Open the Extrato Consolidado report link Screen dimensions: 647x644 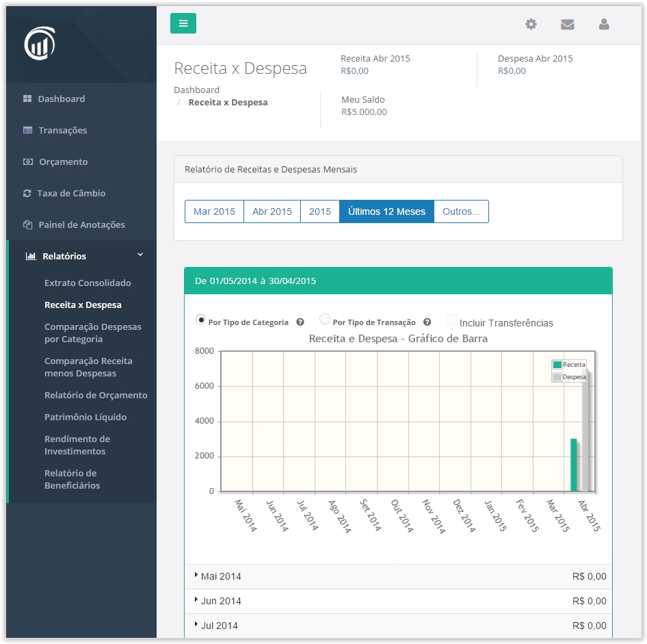[x=88, y=283]
